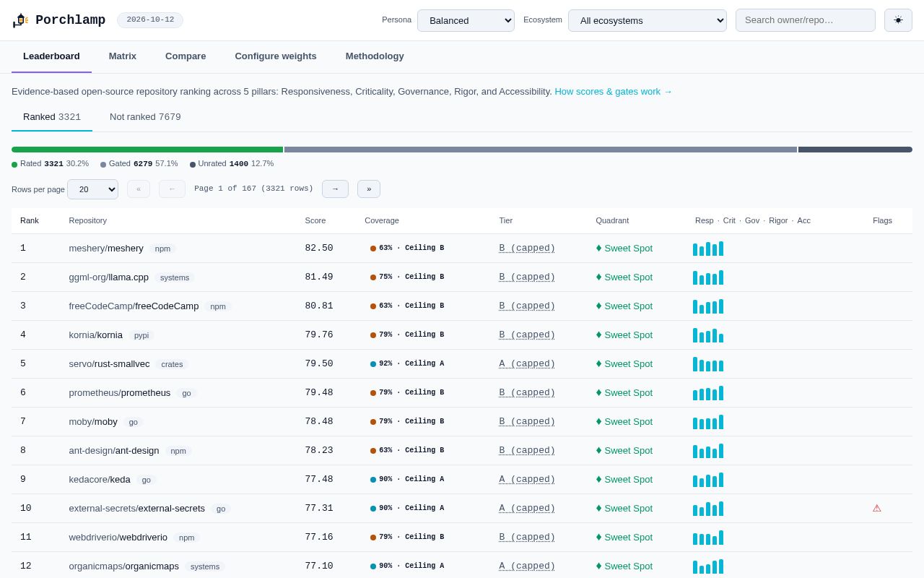Open the Compare tab
The height and width of the screenshot is (578, 924).
pyautogui.click(x=186, y=56)
